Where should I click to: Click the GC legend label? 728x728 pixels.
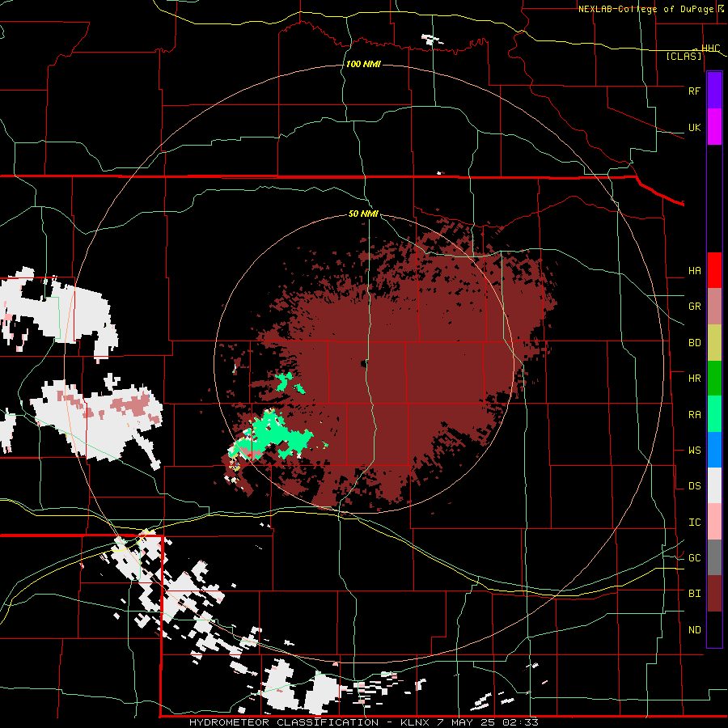coord(694,558)
